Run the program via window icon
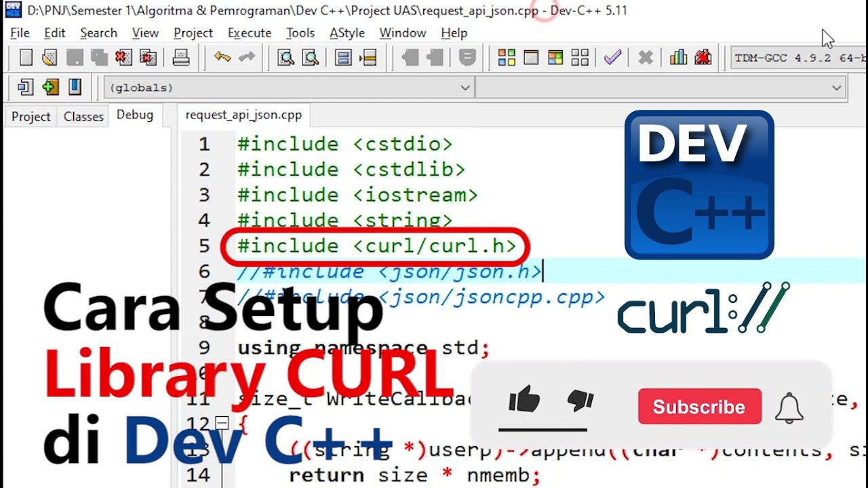 point(531,58)
